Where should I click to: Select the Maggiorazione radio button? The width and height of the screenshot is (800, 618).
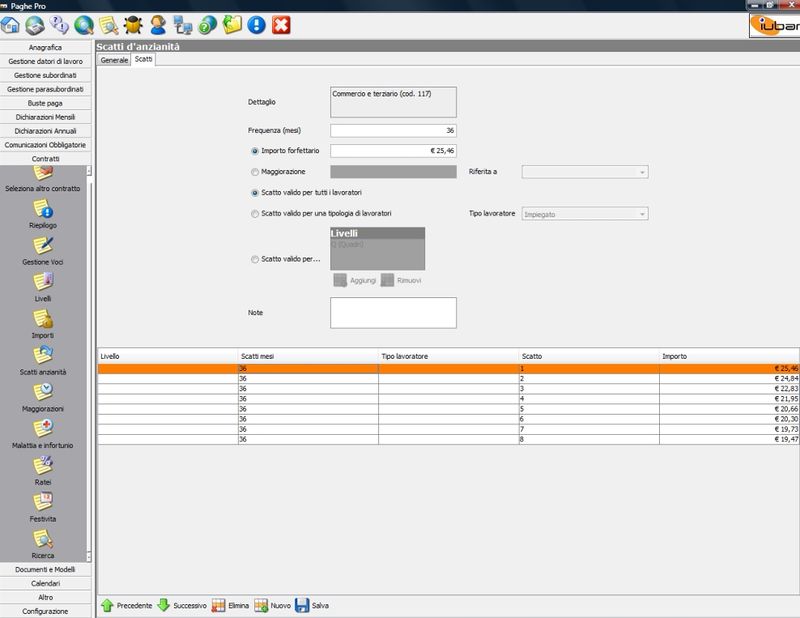(254, 172)
